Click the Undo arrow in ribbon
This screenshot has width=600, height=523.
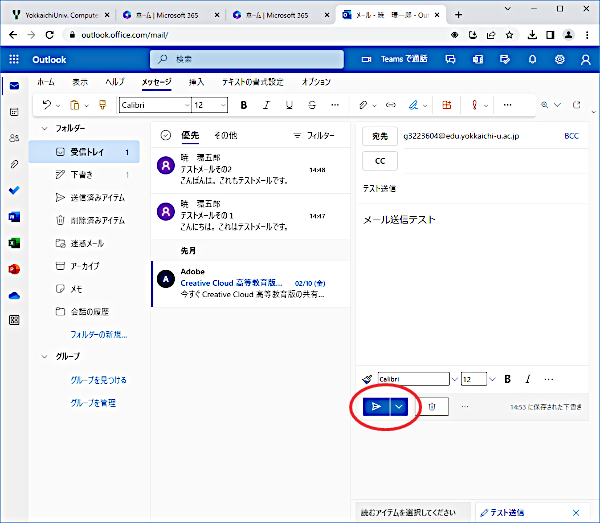tap(47, 105)
